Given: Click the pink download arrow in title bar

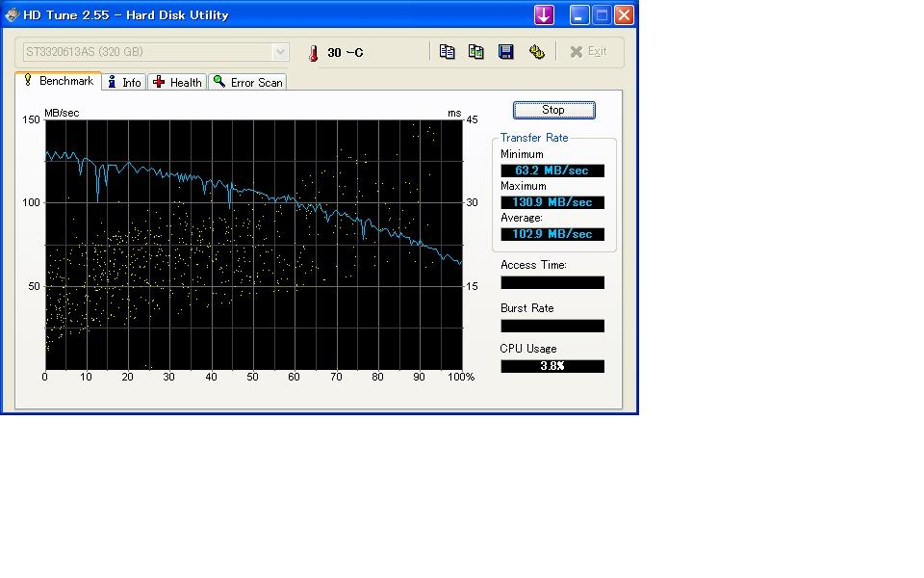Looking at the screenshot, I should (543, 14).
